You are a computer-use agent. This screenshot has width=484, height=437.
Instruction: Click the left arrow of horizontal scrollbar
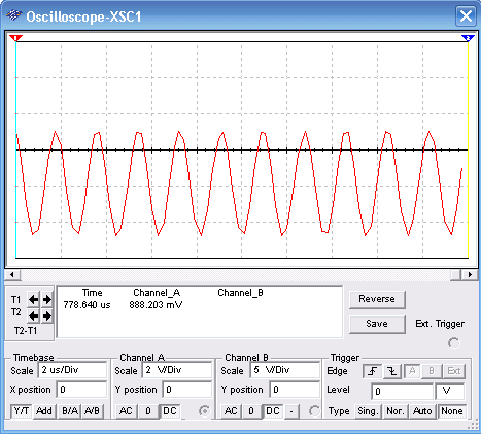(12, 275)
